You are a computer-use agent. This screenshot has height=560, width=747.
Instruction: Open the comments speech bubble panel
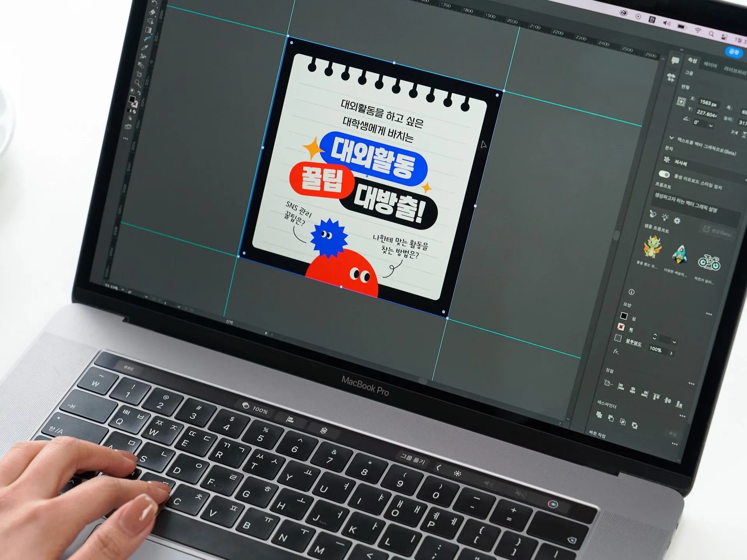click(675, 60)
